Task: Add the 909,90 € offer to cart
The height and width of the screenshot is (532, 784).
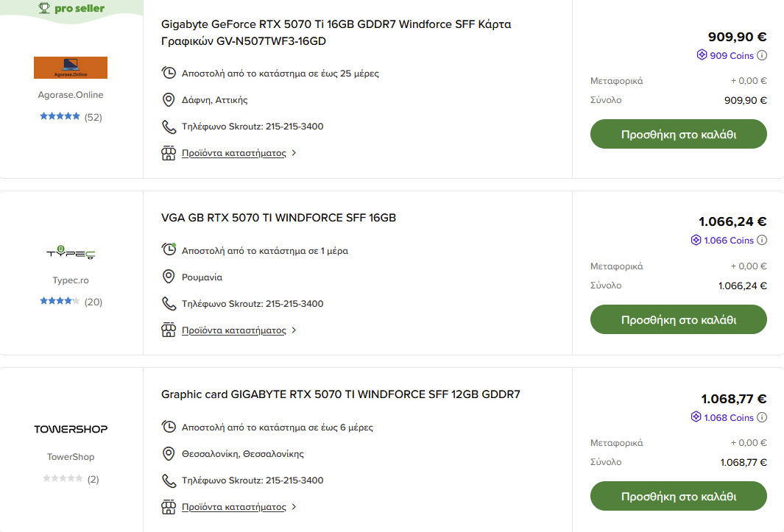Action: 679,134
